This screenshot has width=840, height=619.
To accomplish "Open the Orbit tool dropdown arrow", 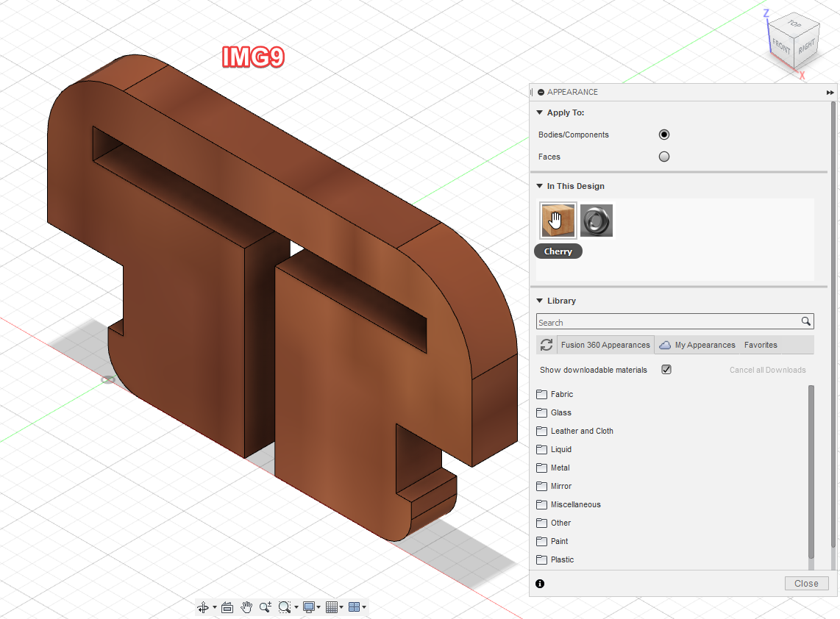I will (x=215, y=607).
